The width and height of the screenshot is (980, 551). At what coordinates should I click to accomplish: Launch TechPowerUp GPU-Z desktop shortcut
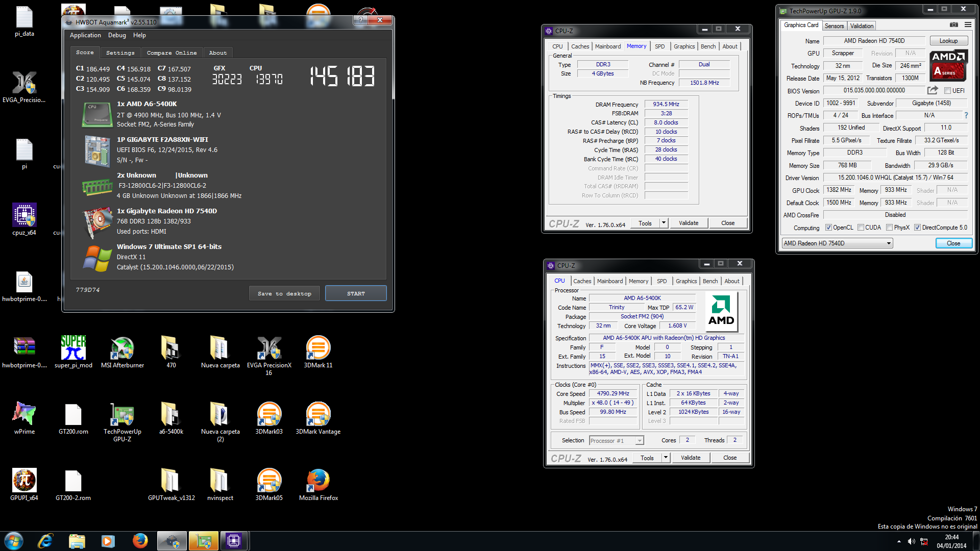(122, 422)
